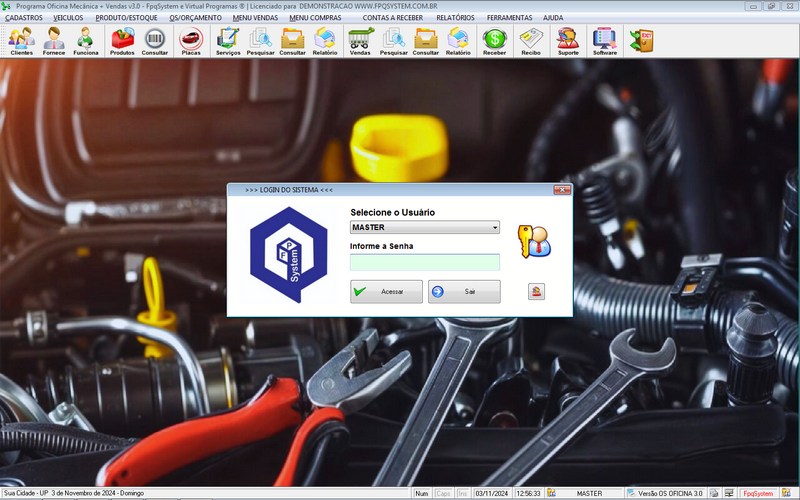Screen dimensions: 800x500
Task: Open the FERRAMENTAS menu
Action: click(x=509, y=18)
